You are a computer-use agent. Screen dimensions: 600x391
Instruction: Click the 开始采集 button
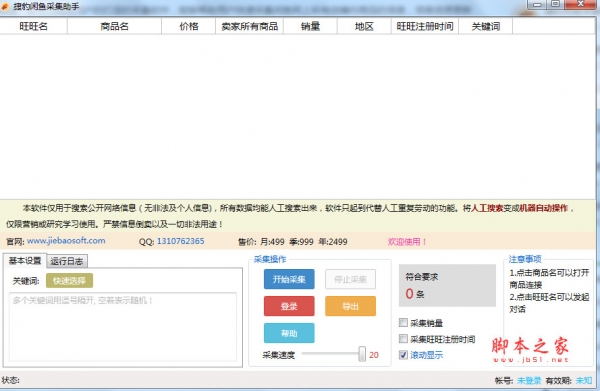point(289,279)
